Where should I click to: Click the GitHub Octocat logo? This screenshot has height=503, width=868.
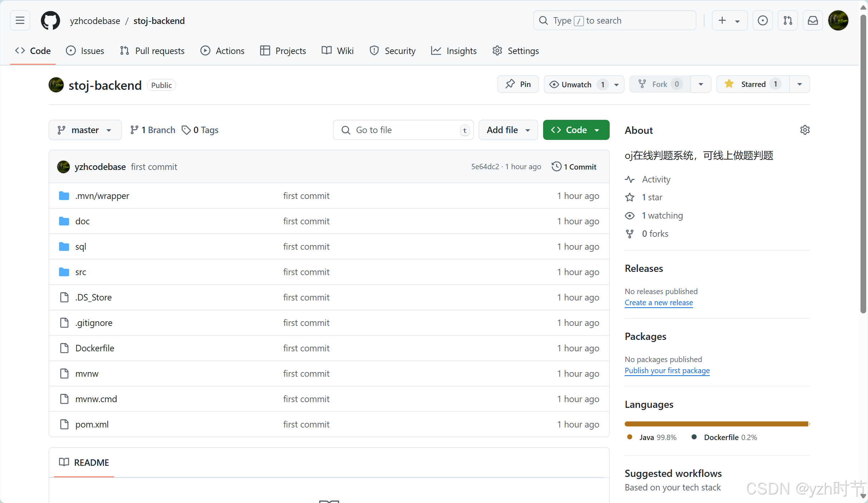click(50, 20)
